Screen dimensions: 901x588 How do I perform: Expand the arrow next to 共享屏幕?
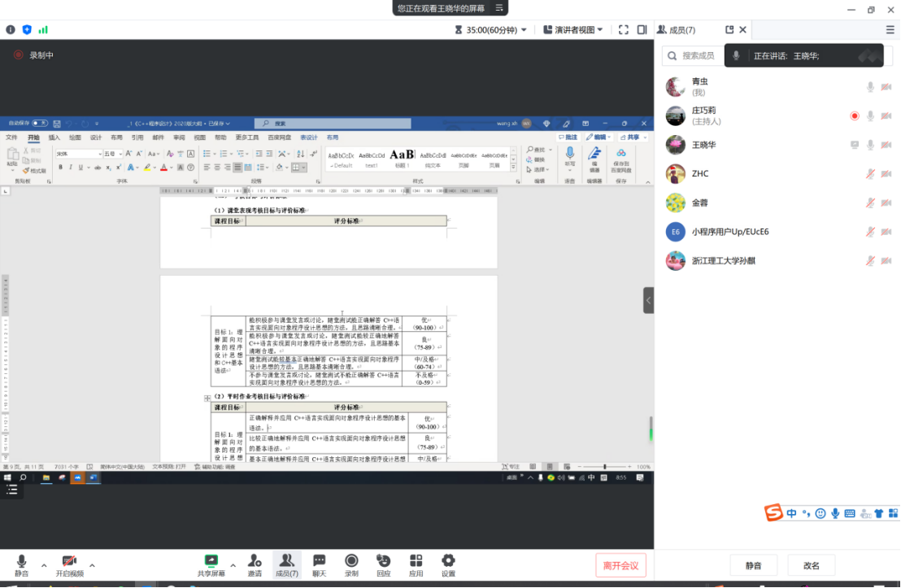[x=233, y=565]
